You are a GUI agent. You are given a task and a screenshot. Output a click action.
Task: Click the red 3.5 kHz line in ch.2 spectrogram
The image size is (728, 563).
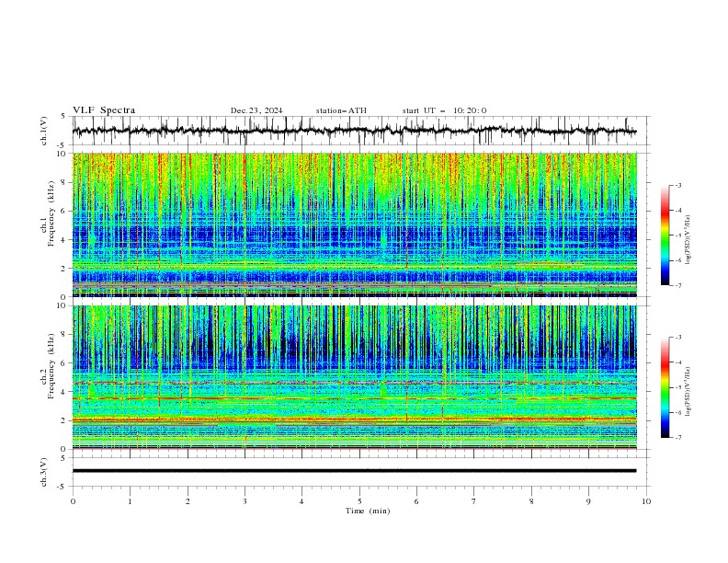point(355,398)
